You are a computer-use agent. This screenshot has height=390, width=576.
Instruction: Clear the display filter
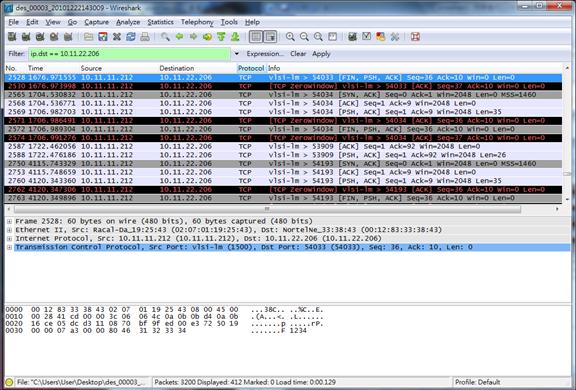point(298,54)
